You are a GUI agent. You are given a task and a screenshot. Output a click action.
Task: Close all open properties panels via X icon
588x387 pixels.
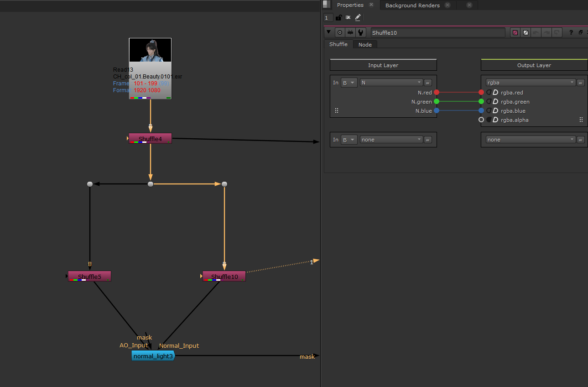(x=348, y=17)
